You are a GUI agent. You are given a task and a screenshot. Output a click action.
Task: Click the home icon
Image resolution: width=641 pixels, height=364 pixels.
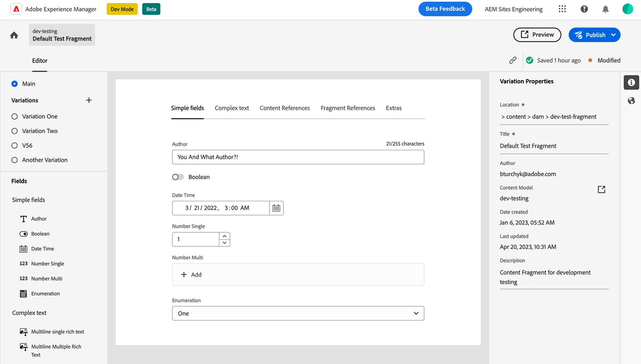[14, 35]
